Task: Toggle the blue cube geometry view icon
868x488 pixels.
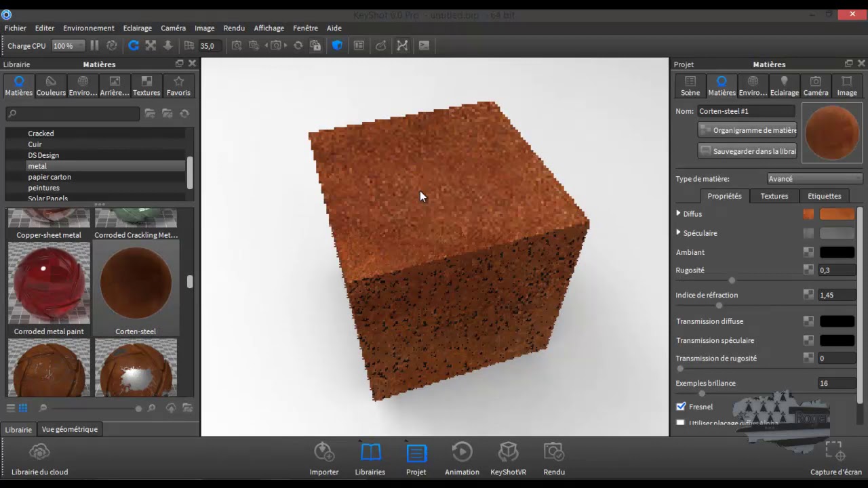Action: click(337, 45)
